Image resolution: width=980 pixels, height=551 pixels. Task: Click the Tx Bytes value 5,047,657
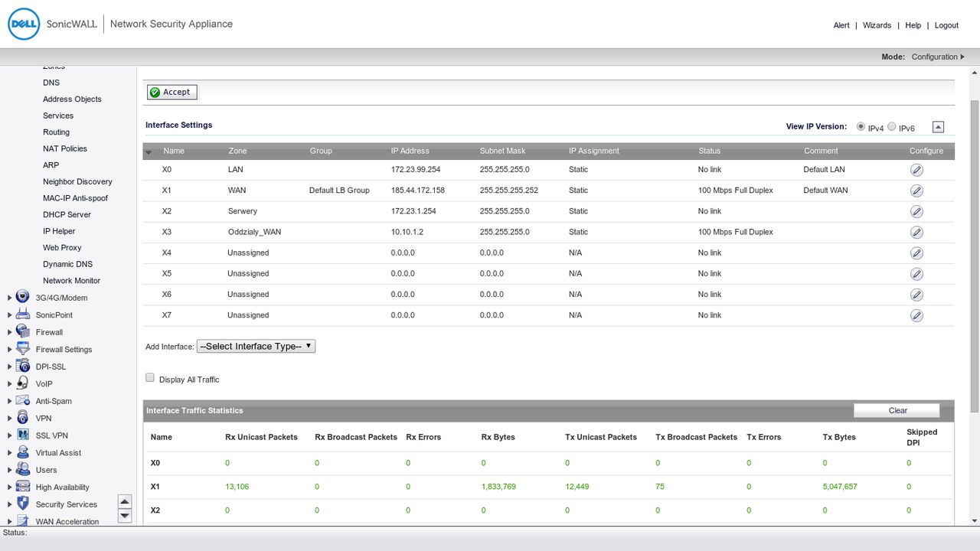point(840,486)
